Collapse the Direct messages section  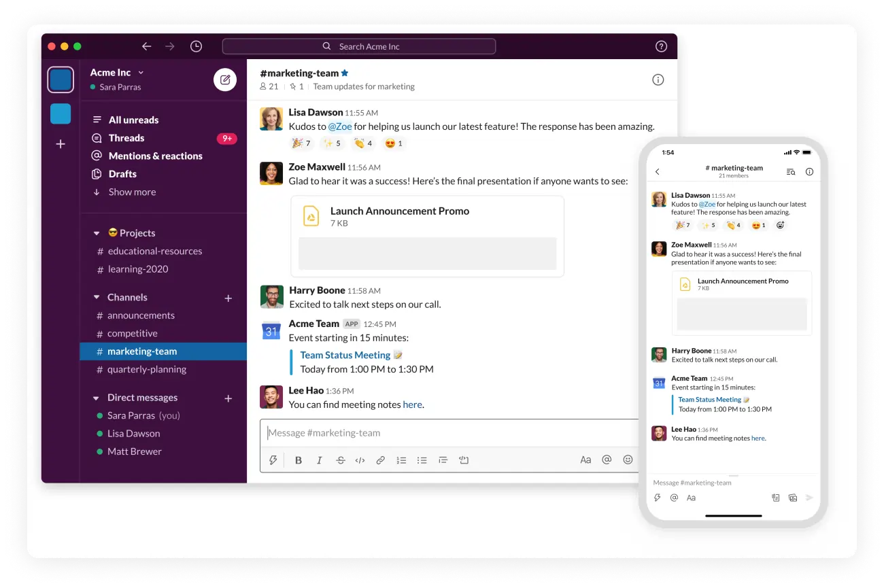coord(96,397)
